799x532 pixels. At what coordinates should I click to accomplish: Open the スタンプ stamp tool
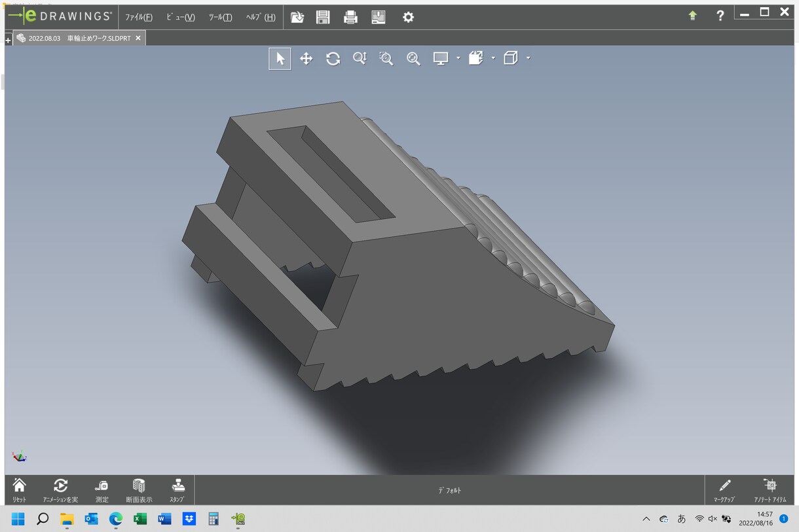point(177,489)
